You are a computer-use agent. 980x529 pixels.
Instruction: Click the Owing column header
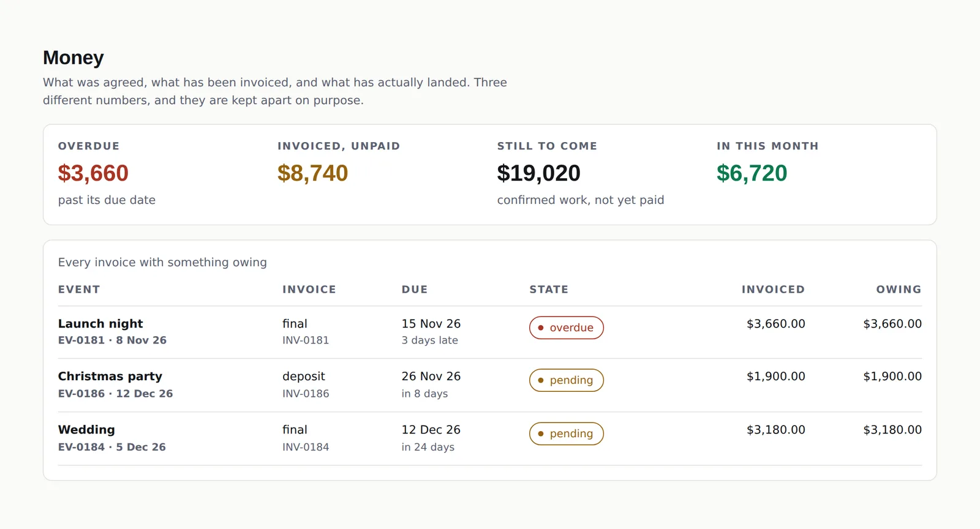coord(899,290)
